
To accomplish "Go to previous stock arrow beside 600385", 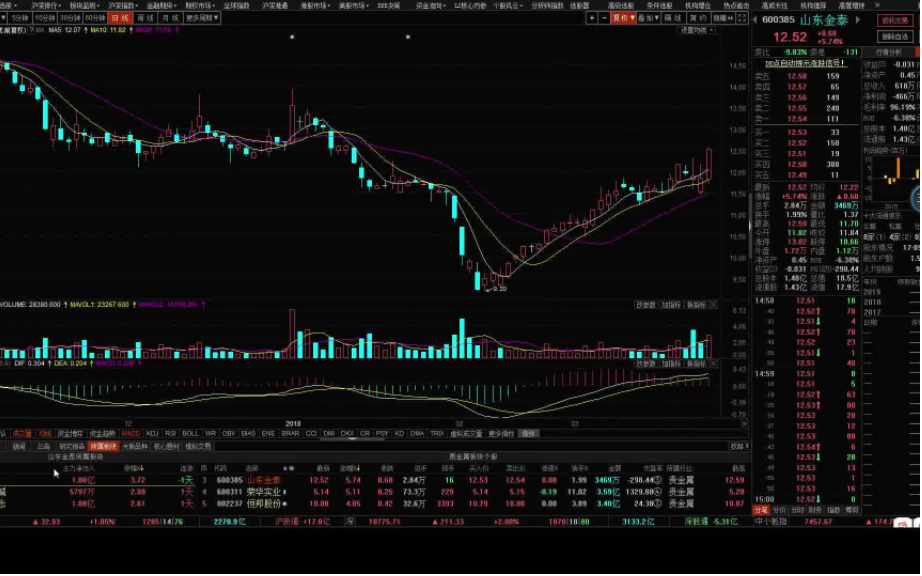I will (x=755, y=20).
